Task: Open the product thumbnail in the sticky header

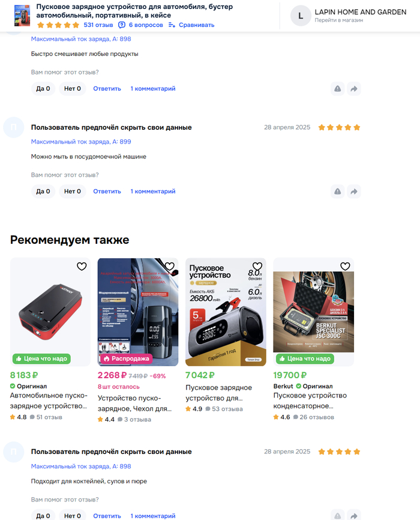Action: [x=22, y=16]
